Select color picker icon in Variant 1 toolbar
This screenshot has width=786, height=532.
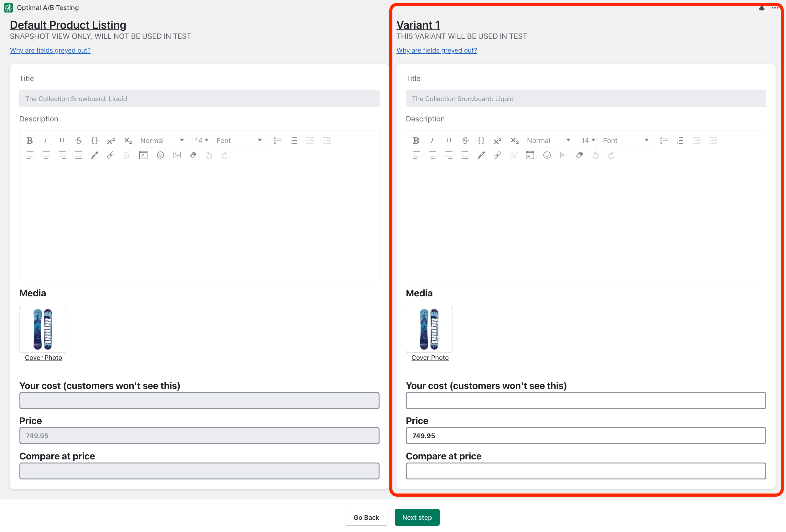pyautogui.click(x=481, y=155)
